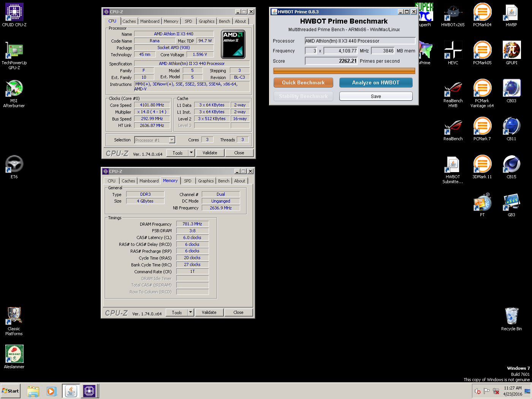Open RealBench desktop shortcut

point(453,129)
